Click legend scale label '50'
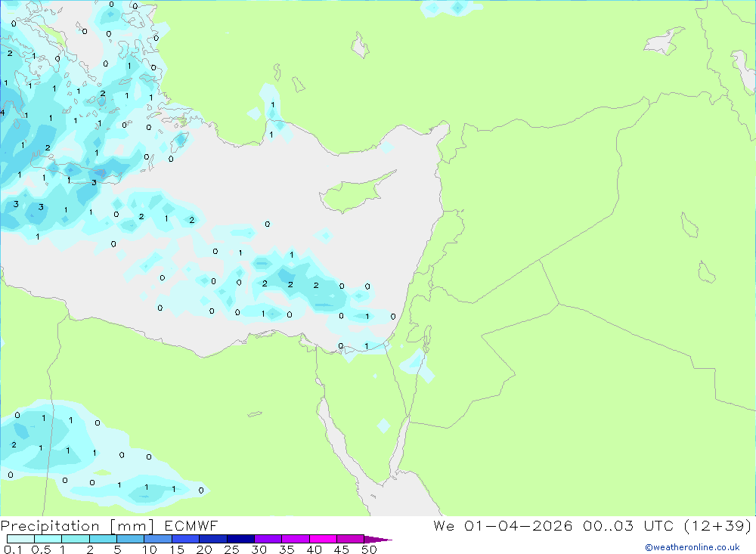Screen dimensions: 756x554 369,549
